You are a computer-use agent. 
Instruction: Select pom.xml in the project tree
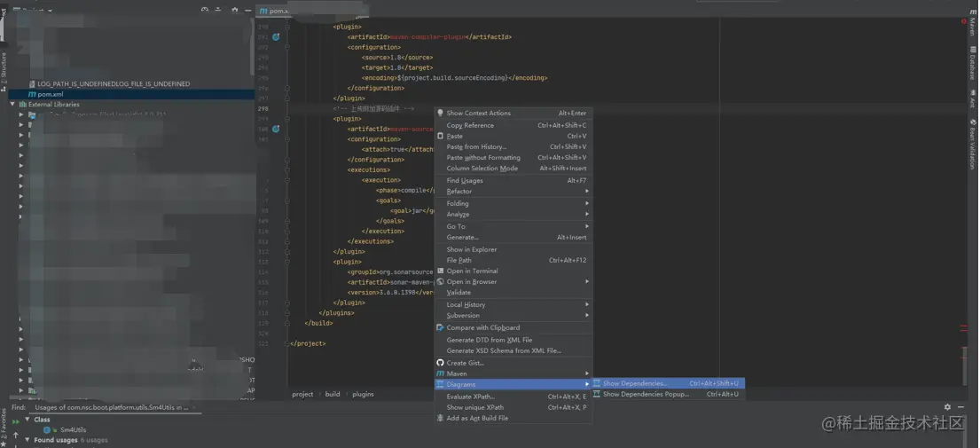pos(51,94)
